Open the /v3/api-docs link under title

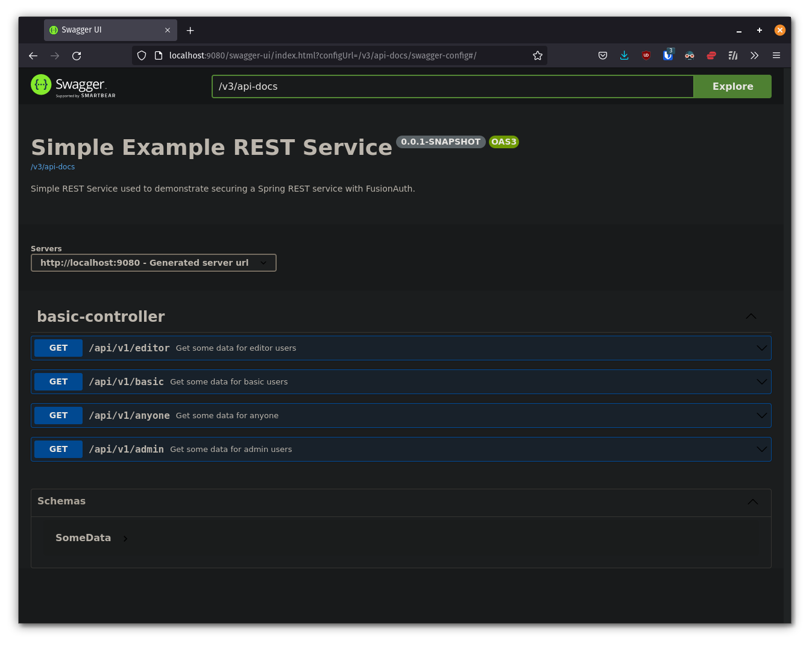click(x=53, y=167)
